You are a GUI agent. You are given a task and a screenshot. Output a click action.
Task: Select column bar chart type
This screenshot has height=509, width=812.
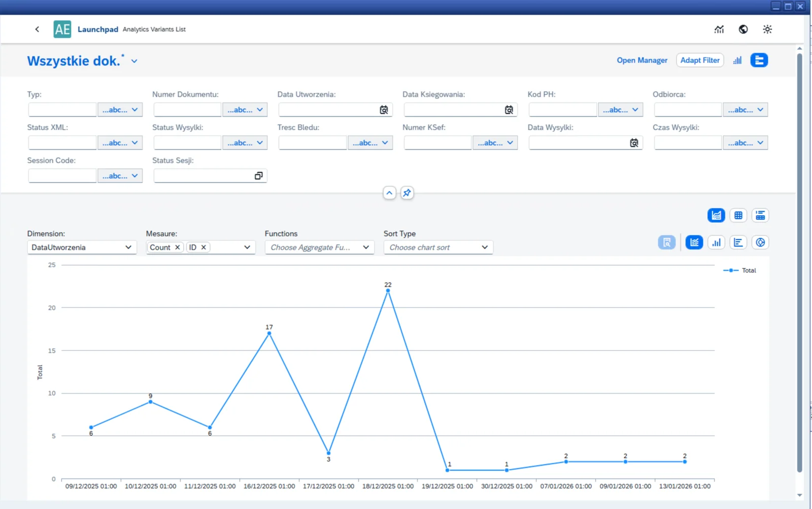point(716,242)
